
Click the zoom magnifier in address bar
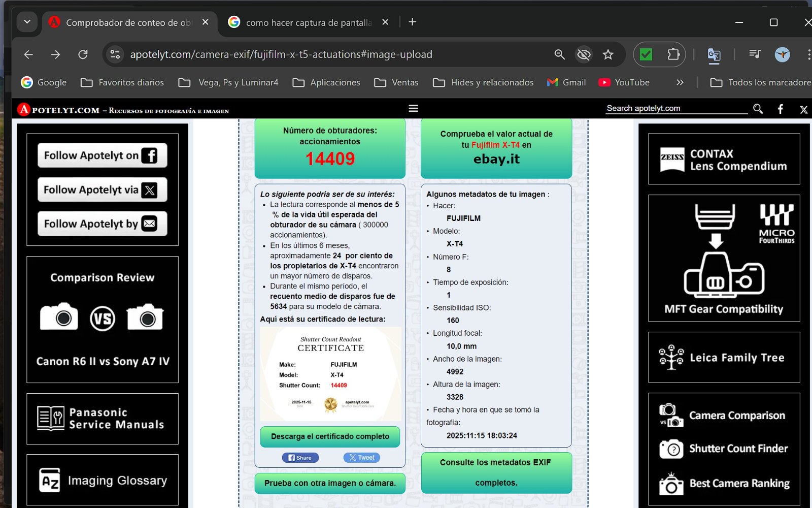(x=559, y=54)
